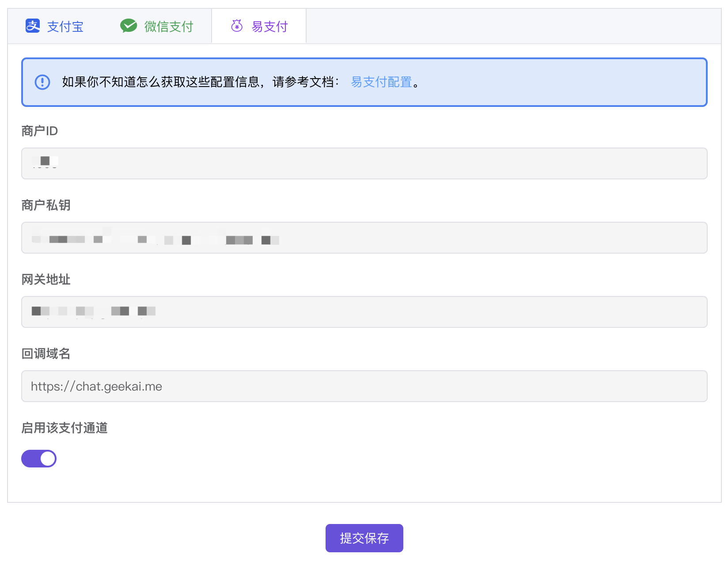This screenshot has width=728, height=562.
Task: Focus the 商户私钥 input field
Action: pos(364,238)
